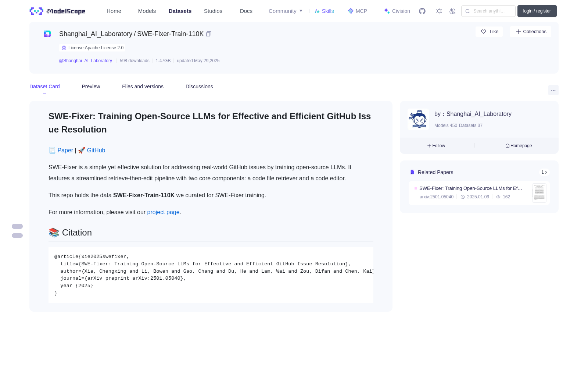This screenshot has width=588, height=368.
Task: Click the Apache License 2.0 tag
Action: (x=92, y=48)
